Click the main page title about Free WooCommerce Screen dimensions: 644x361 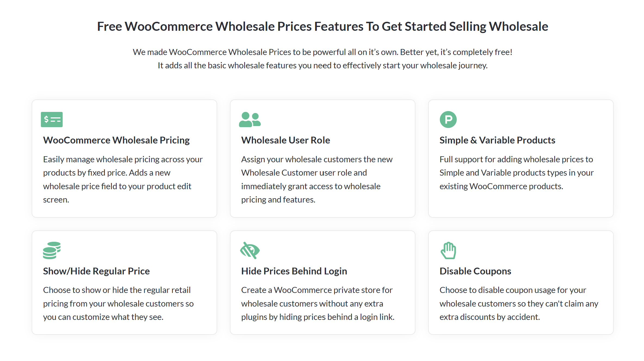coord(323,26)
